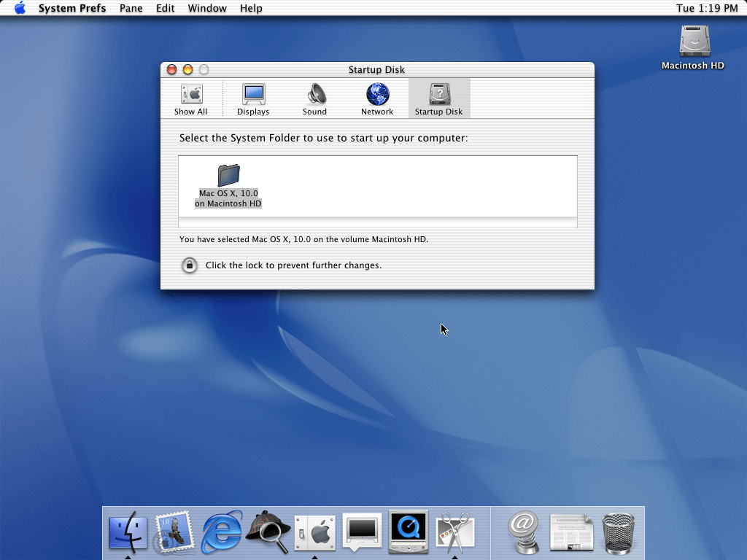Open the Window menu
The width and height of the screenshot is (747, 560).
(207, 8)
